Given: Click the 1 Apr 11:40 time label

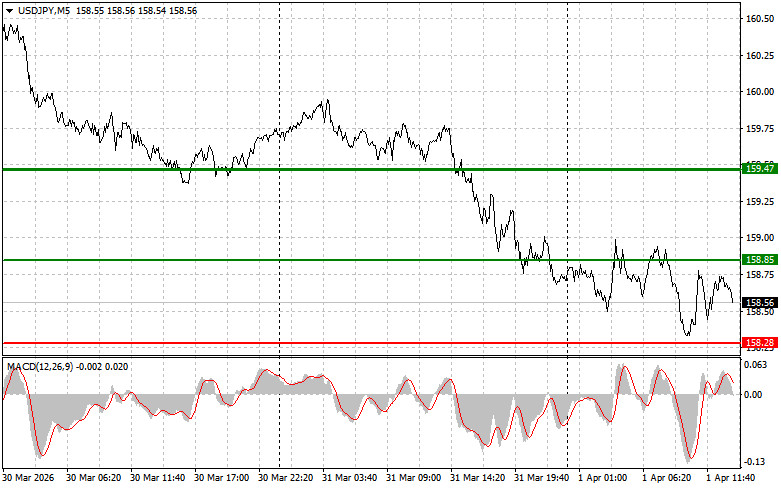Looking at the screenshot, I should (734, 479).
